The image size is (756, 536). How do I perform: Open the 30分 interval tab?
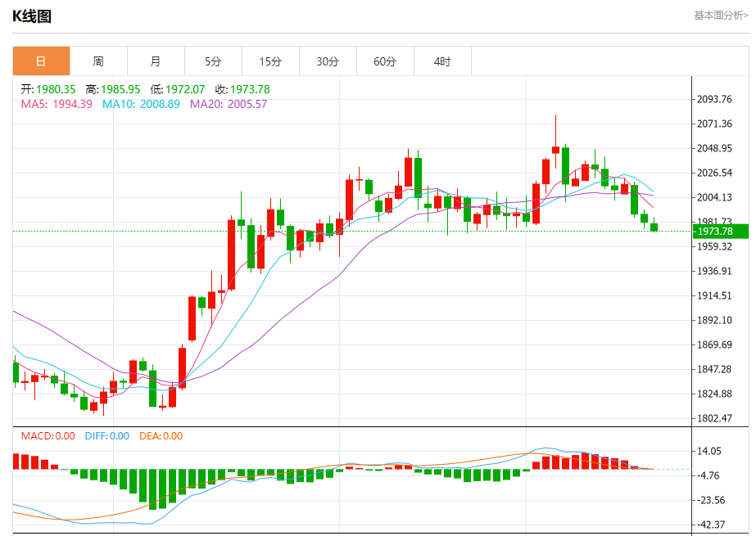point(328,61)
